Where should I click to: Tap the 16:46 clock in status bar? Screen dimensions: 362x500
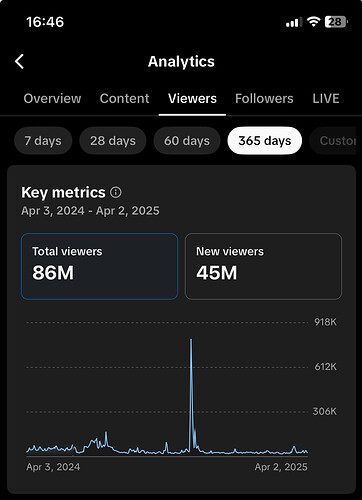pyautogui.click(x=45, y=22)
